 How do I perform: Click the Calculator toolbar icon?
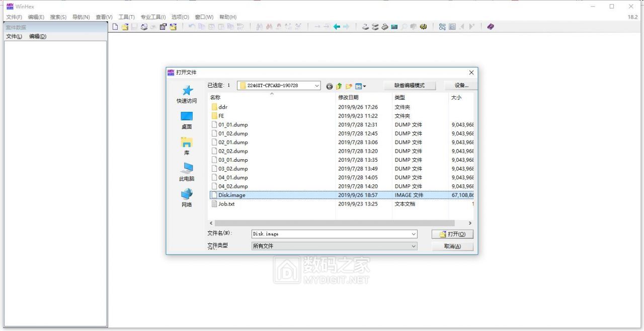[x=394, y=27]
